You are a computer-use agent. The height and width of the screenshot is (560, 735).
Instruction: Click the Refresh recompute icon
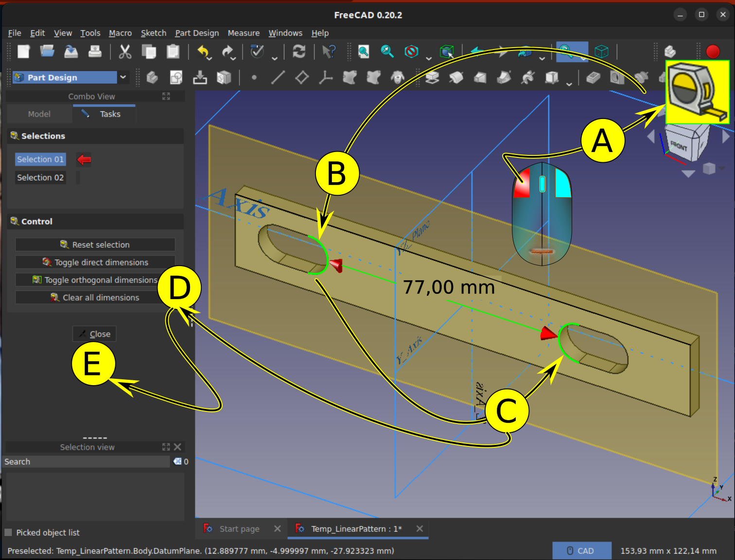299,51
